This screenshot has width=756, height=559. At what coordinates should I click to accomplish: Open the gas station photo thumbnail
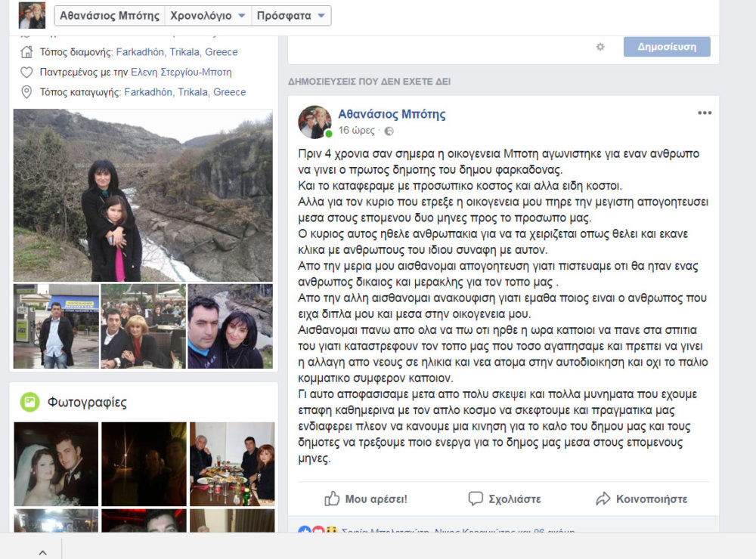pyautogui.click(x=56, y=326)
